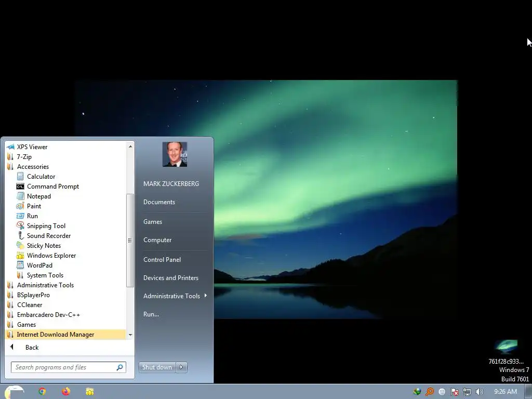Open Control Panel
The image size is (532, 399).
(162, 260)
